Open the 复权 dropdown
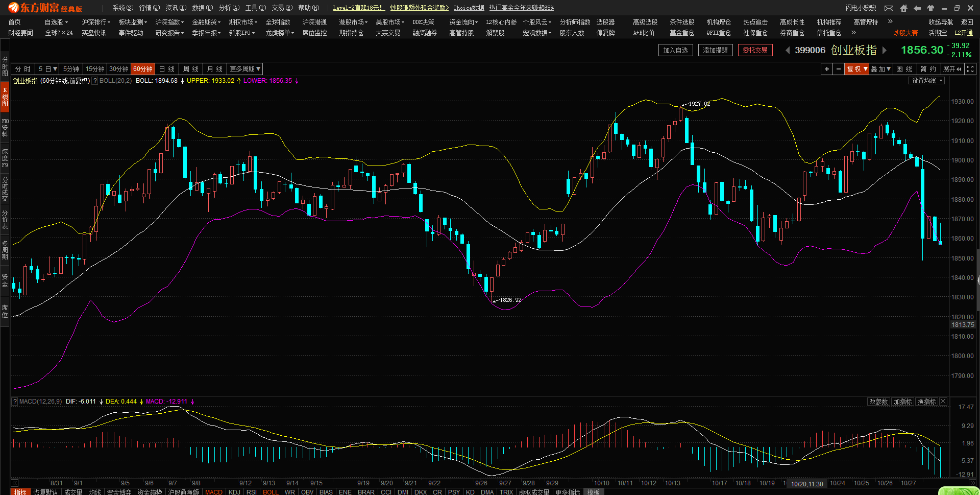The height and width of the screenshot is (495, 980). click(x=857, y=69)
